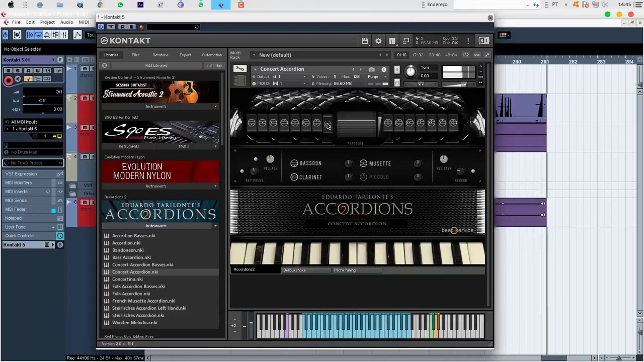644x362 pixels.
Task: Expand MIDI Modifiers inspector section
Action: click(33, 183)
